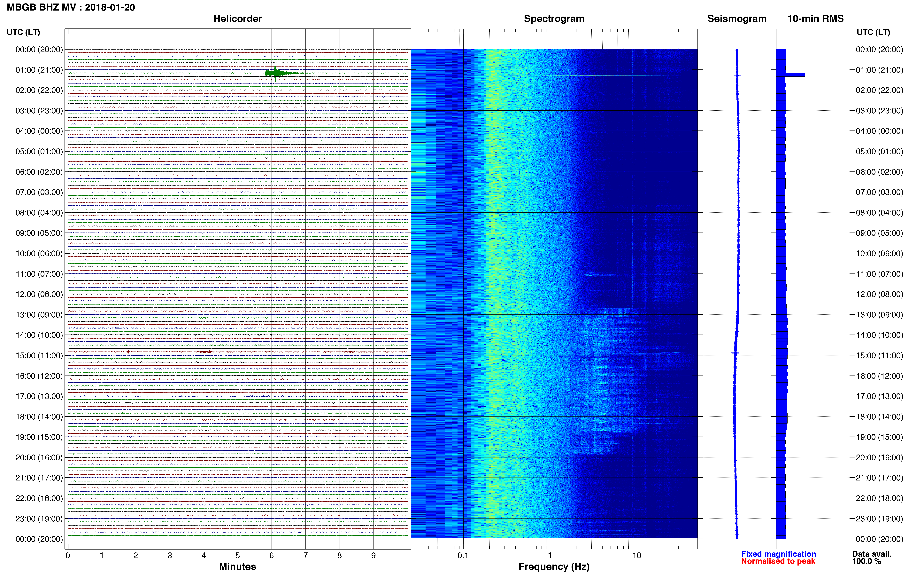Click the large RMS spike bar near 01:00
This screenshot has width=924, height=578.
795,75
